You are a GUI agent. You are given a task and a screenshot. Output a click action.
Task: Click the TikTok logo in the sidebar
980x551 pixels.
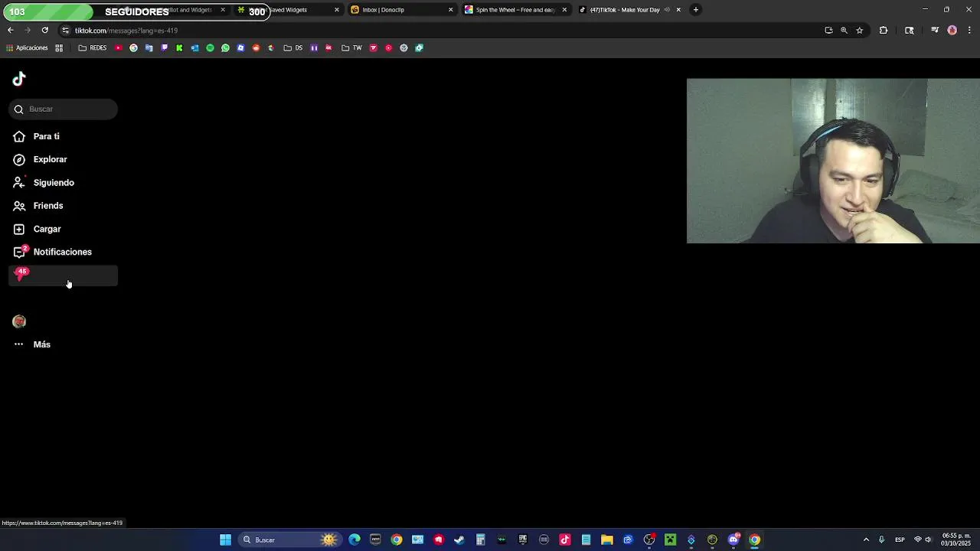[x=19, y=79]
